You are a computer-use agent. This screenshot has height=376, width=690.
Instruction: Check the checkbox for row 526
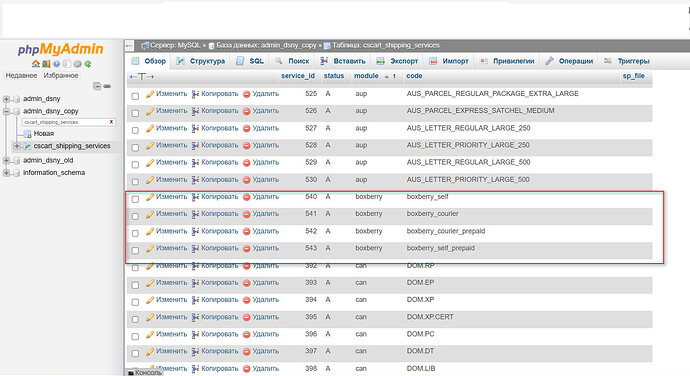tap(135, 113)
